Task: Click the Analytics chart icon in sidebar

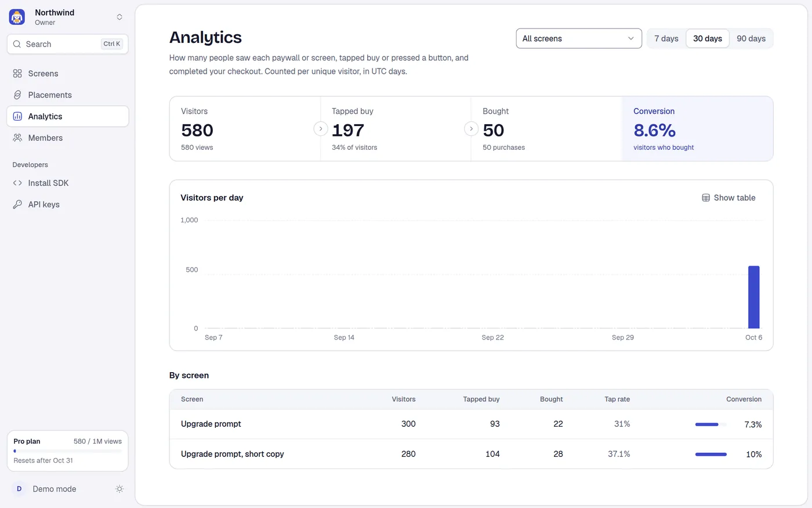Action: (17, 117)
